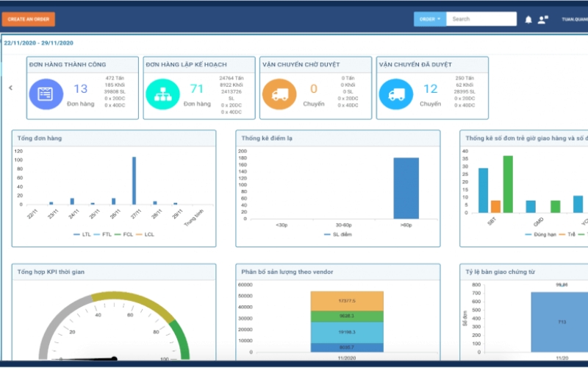The width and height of the screenshot is (588, 368).
Task: Click the light blue 19198.3 vendor segment
Action: tap(347, 332)
